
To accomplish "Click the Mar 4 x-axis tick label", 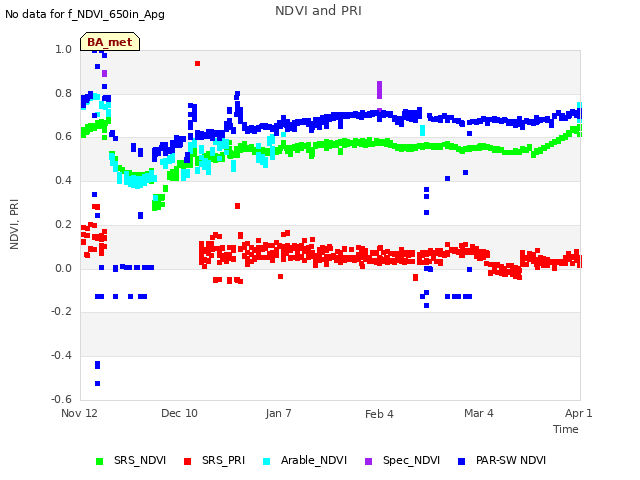I will 479,413.
